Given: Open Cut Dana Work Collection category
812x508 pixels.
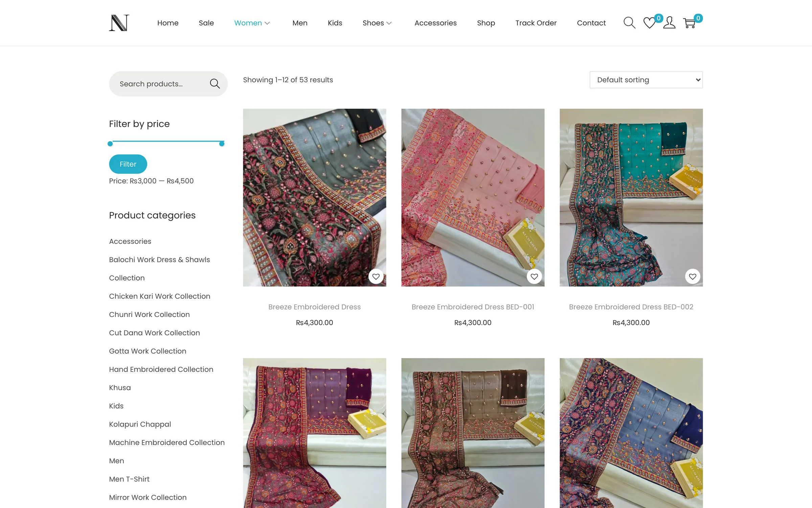Looking at the screenshot, I should tap(154, 333).
